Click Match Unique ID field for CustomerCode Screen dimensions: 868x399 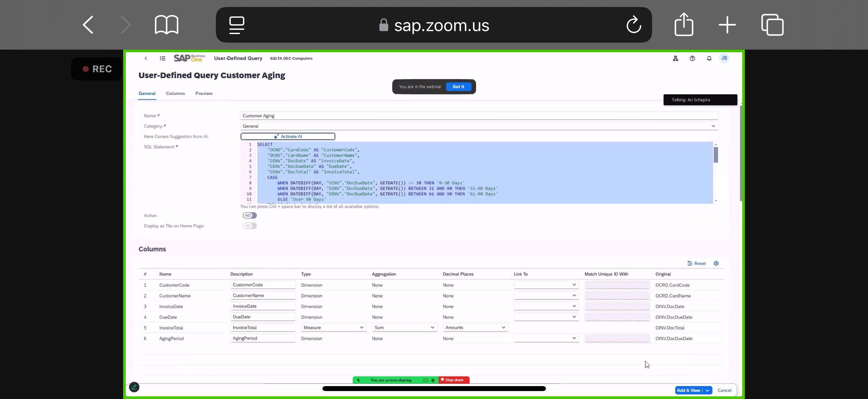(x=617, y=285)
